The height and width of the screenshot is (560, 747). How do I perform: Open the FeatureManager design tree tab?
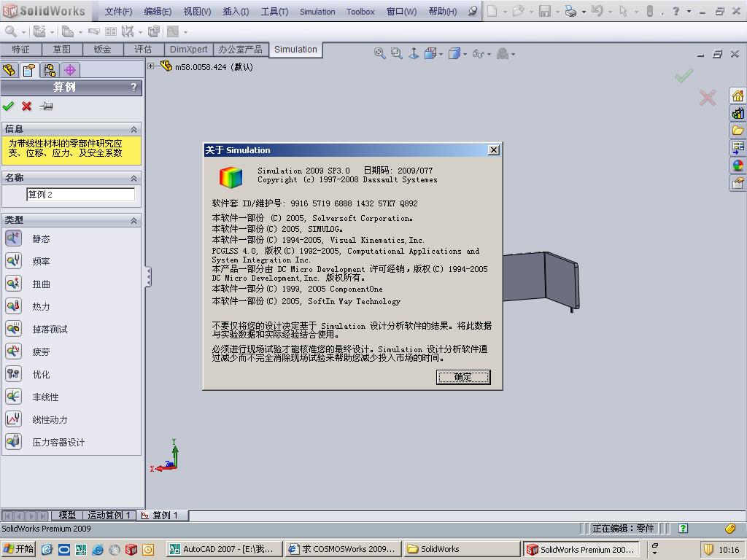point(9,71)
